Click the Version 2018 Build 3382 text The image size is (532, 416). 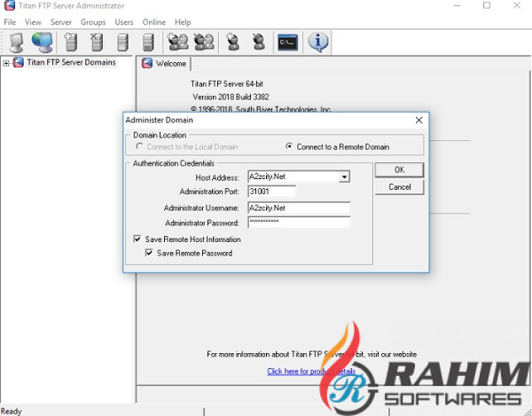pos(231,97)
